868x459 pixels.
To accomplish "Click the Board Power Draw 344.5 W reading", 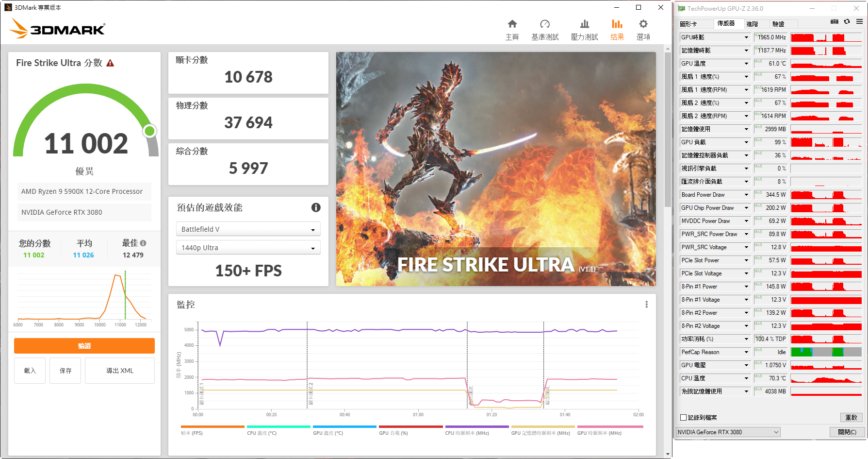I will click(770, 195).
